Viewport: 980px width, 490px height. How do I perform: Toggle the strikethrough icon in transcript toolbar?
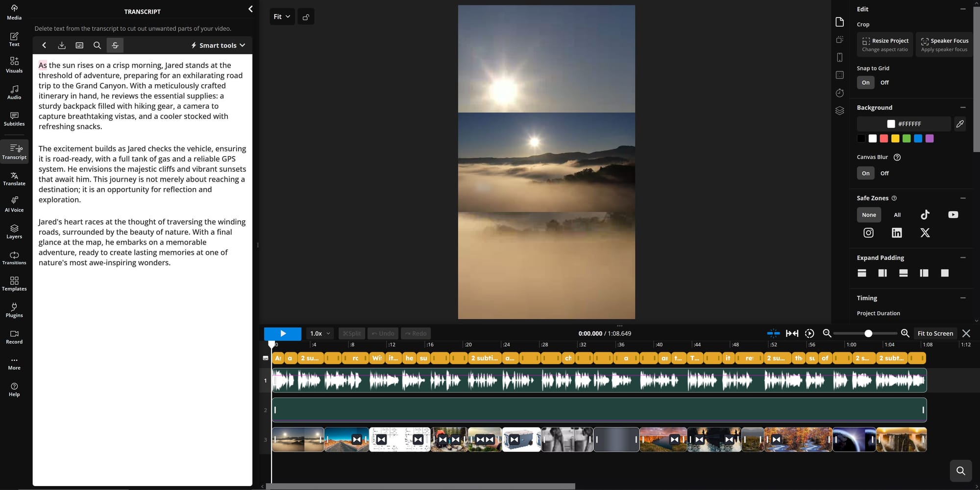coord(115,46)
